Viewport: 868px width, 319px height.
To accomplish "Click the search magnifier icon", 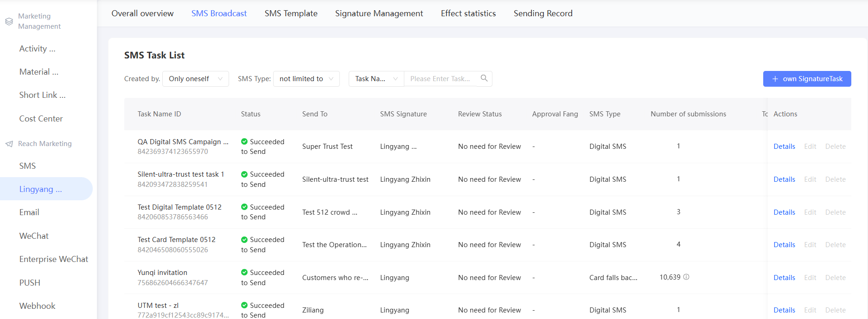I will (484, 78).
